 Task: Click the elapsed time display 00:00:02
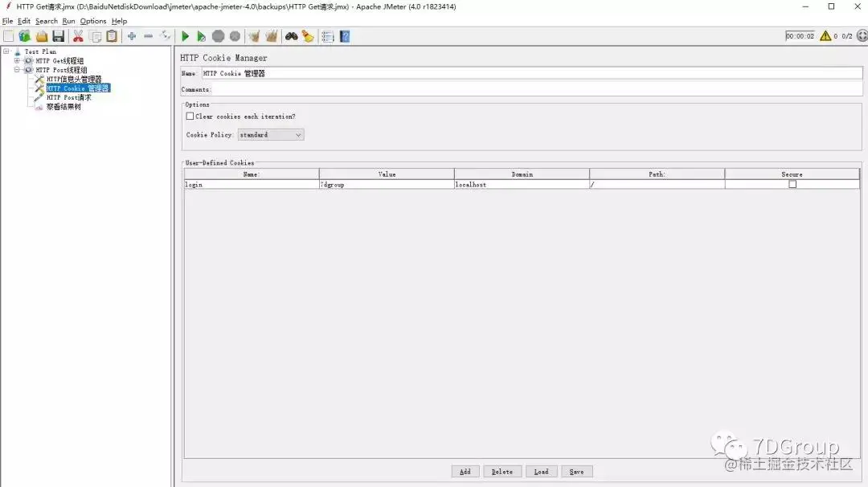coord(800,36)
